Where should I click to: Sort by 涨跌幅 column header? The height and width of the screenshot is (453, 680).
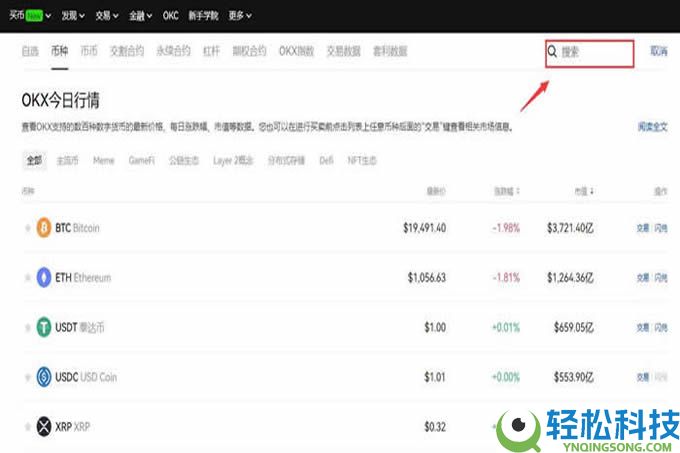[x=507, y=191]
